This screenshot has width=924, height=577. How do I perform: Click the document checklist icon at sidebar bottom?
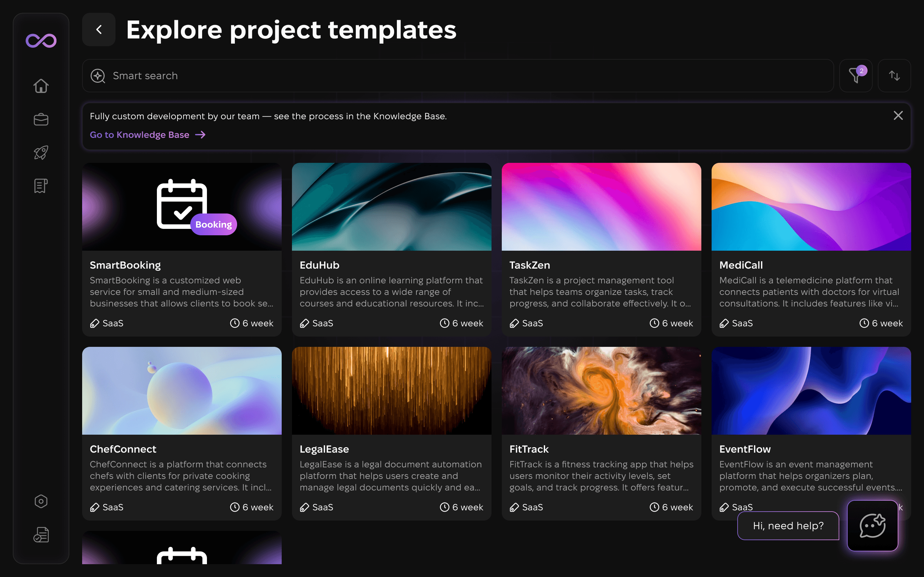pyautogui.click(x=41, y=534)
